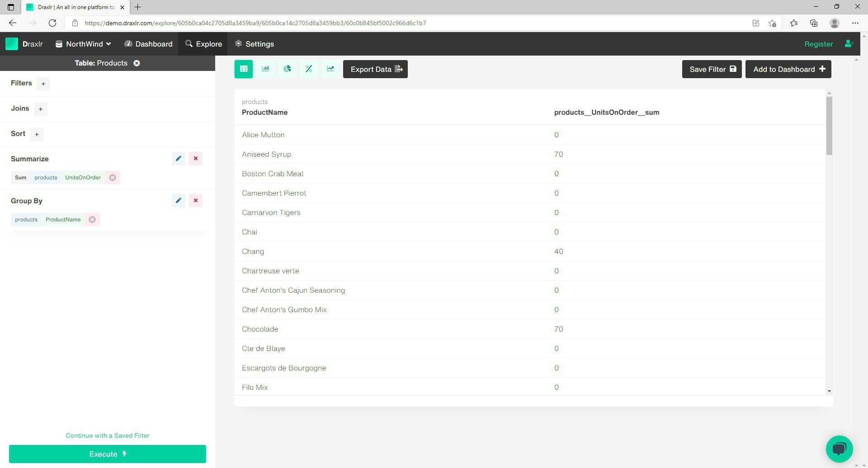The height and width of the screenshot is (468, 868).
Task: Select the Alice Mutton row
Action: point(530,135)
